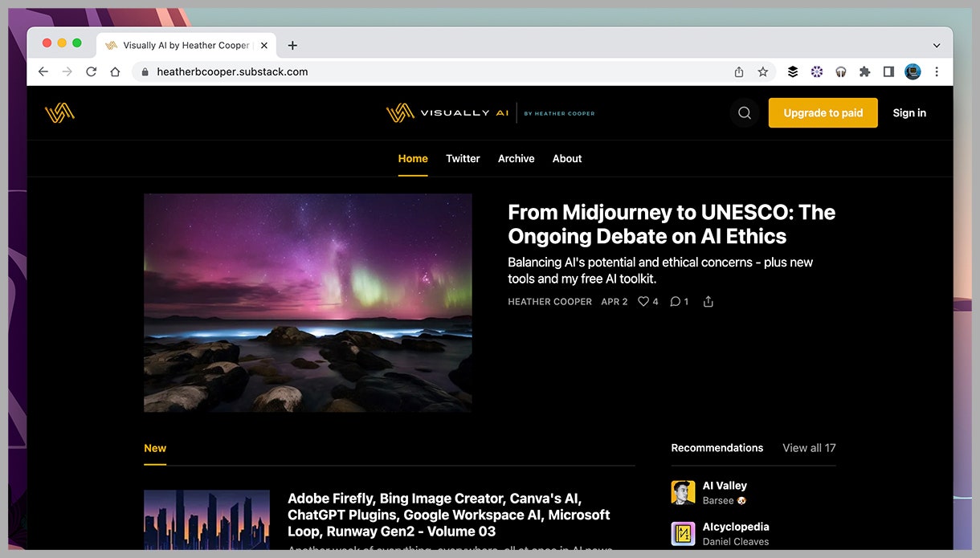Click the HEATHER COOPER author name
Viewport: 980px width, 558px height.
click(x=549, y=302)
